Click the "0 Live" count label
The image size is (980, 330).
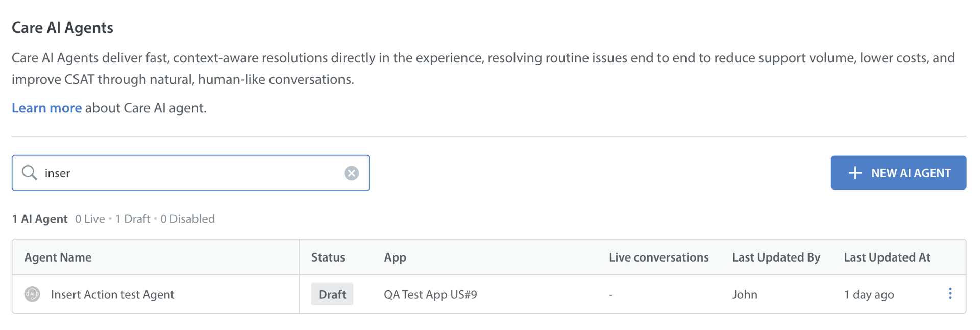click(90, 219)
